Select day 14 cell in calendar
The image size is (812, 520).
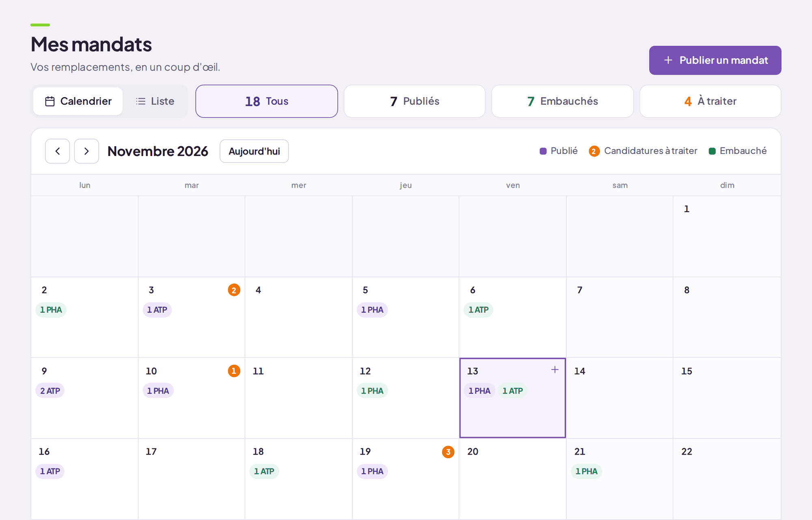(620, 398)
